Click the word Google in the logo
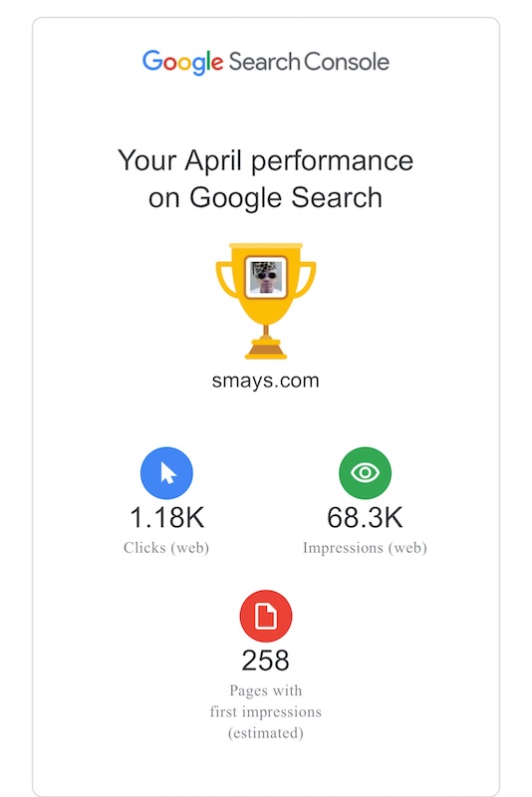Screen dimensions: 532x797 182,63
